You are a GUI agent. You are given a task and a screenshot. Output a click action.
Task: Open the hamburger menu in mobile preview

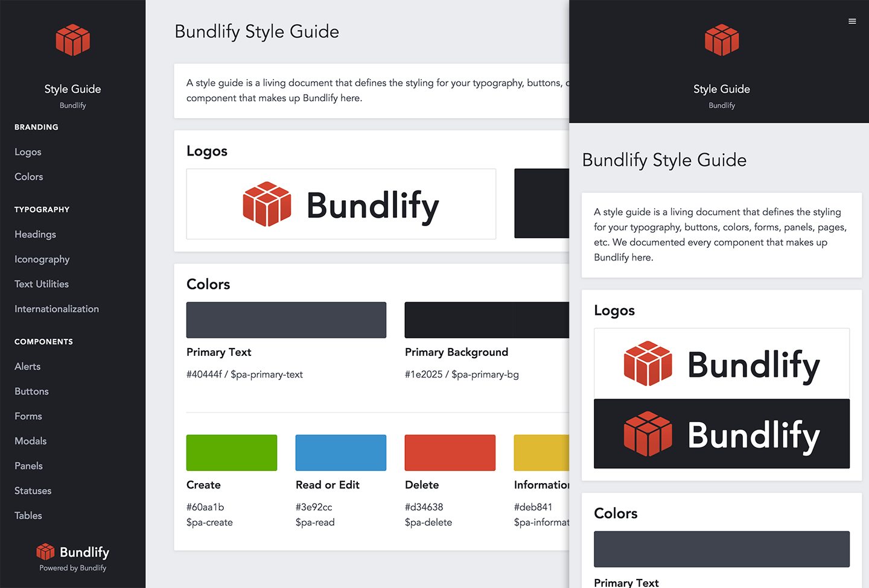(852, 21)
